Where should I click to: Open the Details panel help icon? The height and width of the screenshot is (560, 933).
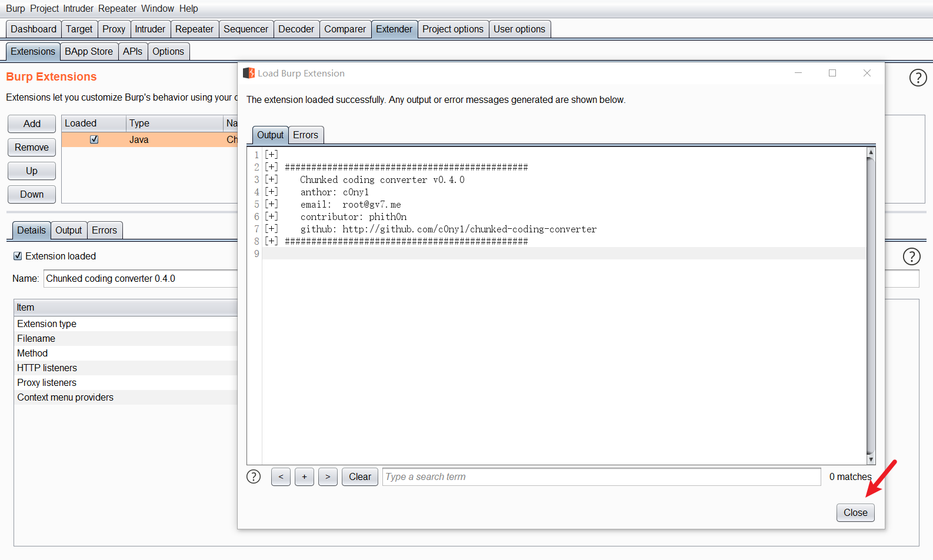[x=911, y=256]
